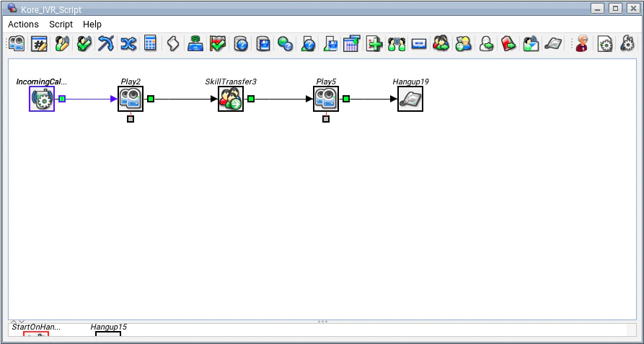The image size is (644, 344).
Task: Select the Agent Transfer blond-person icon
Action: [x=464, y=43]
